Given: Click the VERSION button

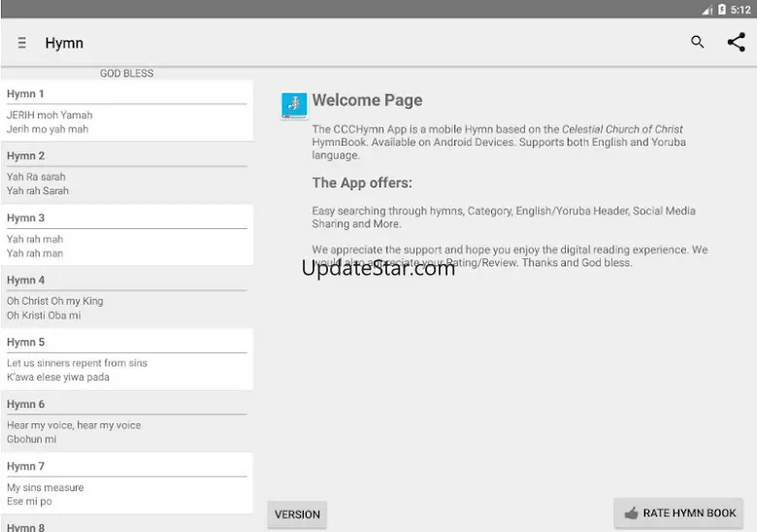Looking at the screenshot, I should click(x=297, y=515).
